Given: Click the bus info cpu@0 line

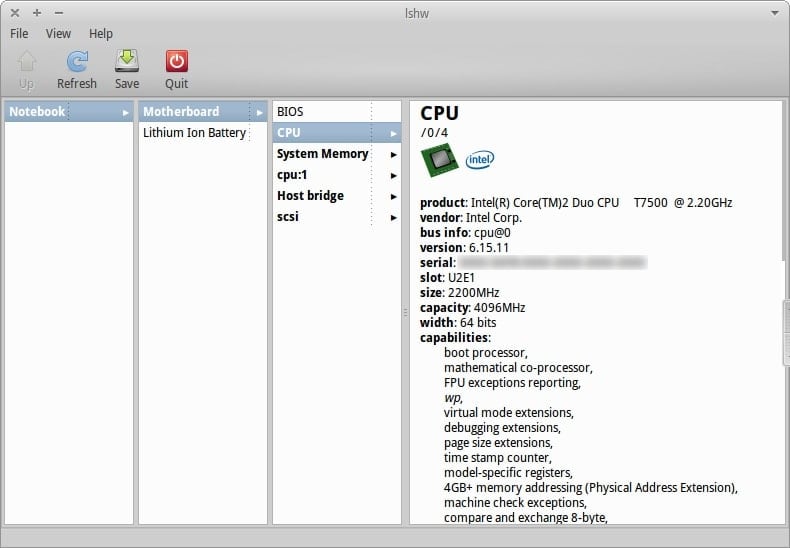Looking at the screenshot, I should point(465,233).
